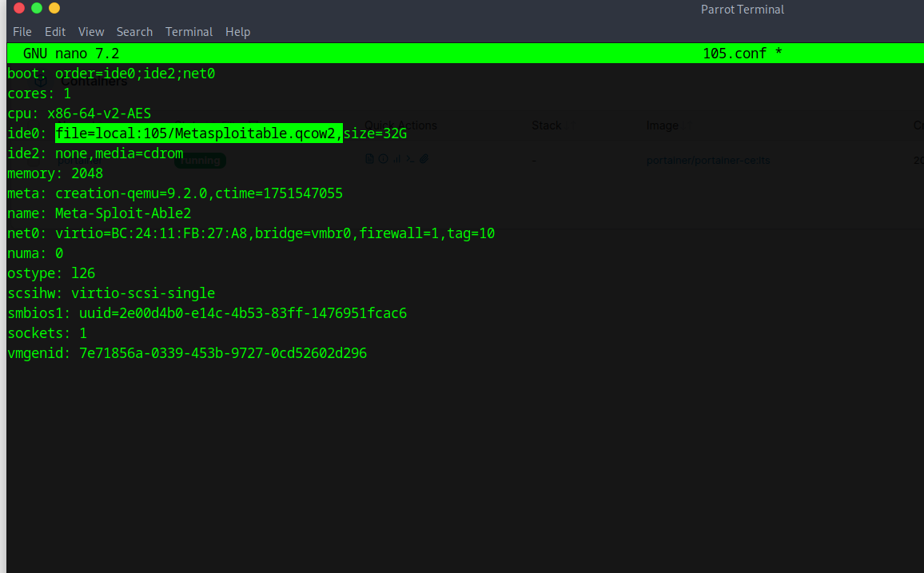Viewport: 924px width, 573px height.
Task: Attach to the container via the paperclip icon
Action: pyautogui.click(x=424, y=158)
